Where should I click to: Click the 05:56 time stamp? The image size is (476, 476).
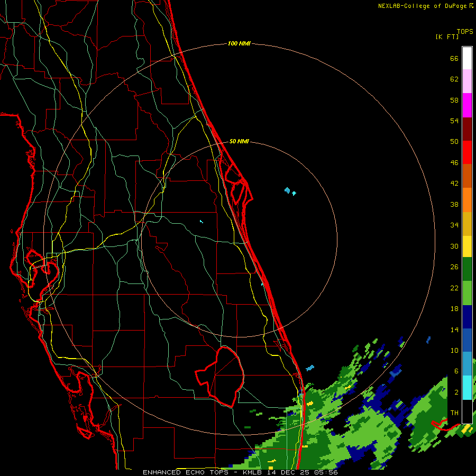pyautogui.click(x=326, y=472)
